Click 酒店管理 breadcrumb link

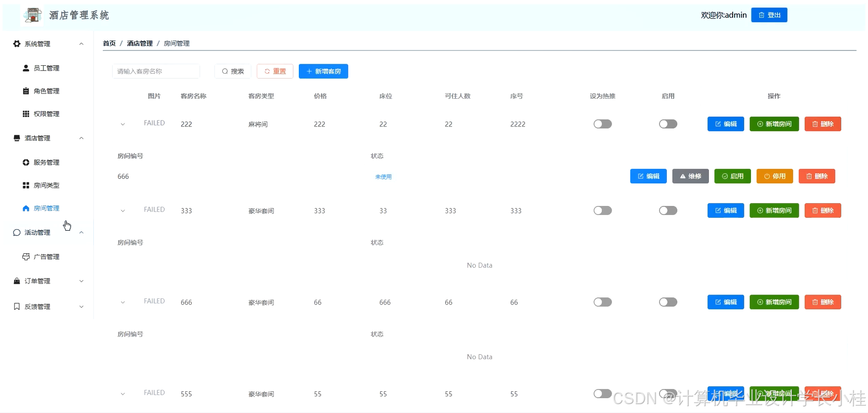[x=140, y=43]
